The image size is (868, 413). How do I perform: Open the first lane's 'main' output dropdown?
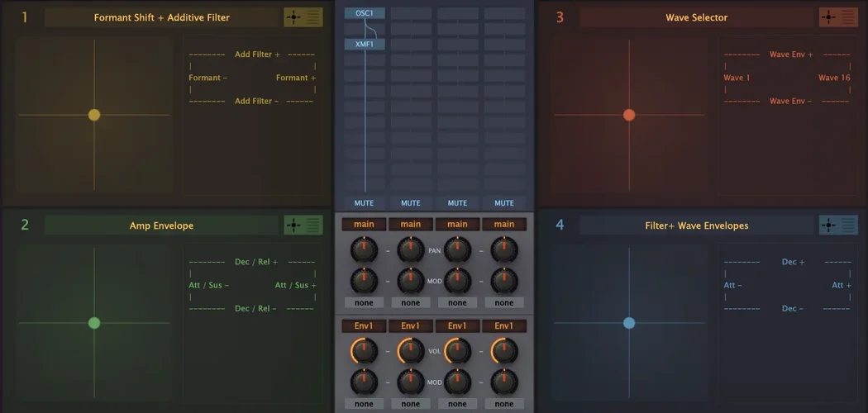pyautogui.click(x=364, y=225)
